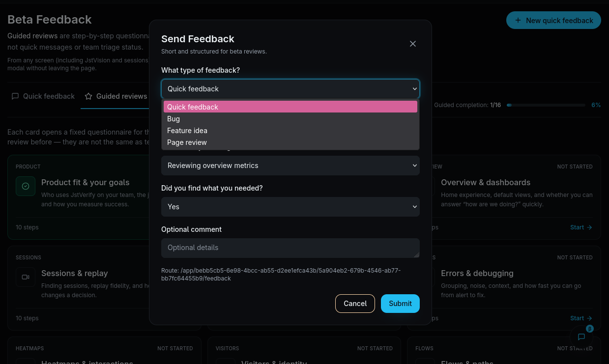This screenshot has width=609, height=364.
Task: Open 'Sessions & replay' card title
Action: [75, 273]
